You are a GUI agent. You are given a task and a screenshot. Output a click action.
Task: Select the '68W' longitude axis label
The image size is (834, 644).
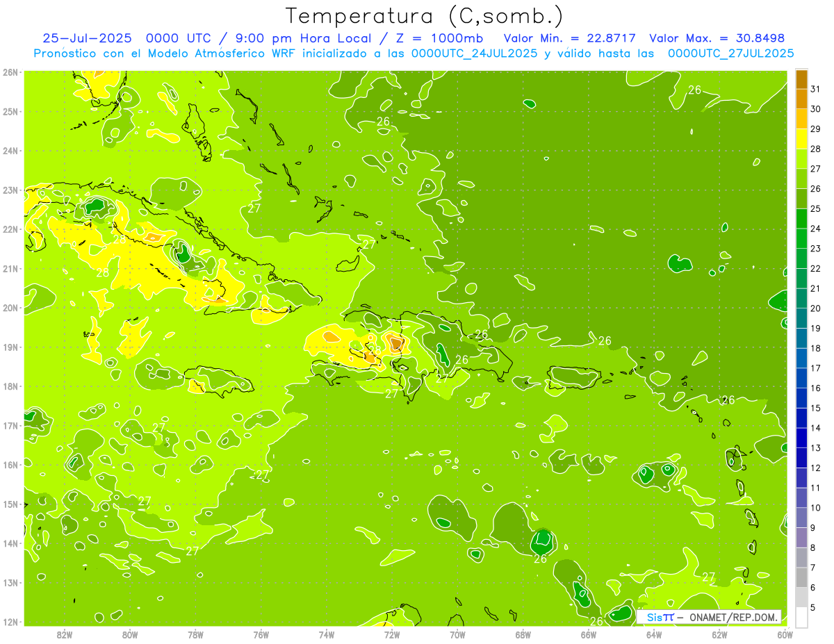(x=523, y=635)
